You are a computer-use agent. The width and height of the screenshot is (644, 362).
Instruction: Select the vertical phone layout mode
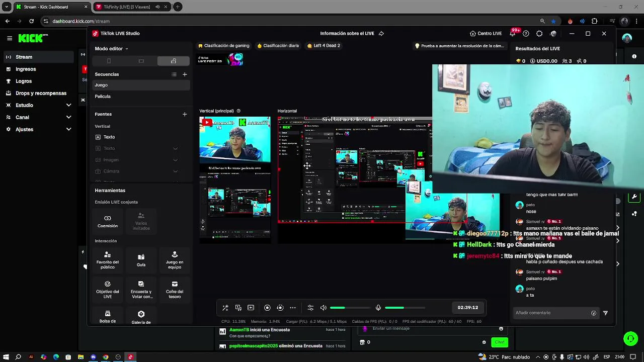click(x=109, y=61)
